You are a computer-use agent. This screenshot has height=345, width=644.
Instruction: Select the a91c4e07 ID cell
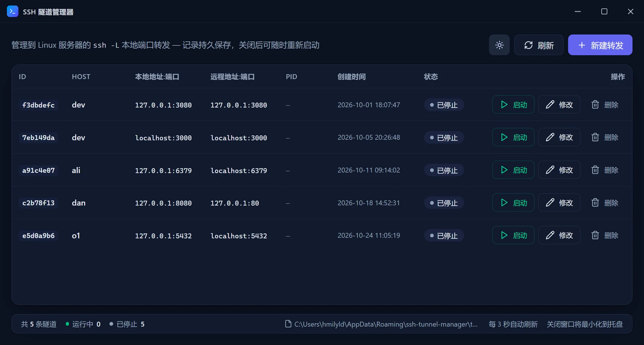(x=38, y=170)
